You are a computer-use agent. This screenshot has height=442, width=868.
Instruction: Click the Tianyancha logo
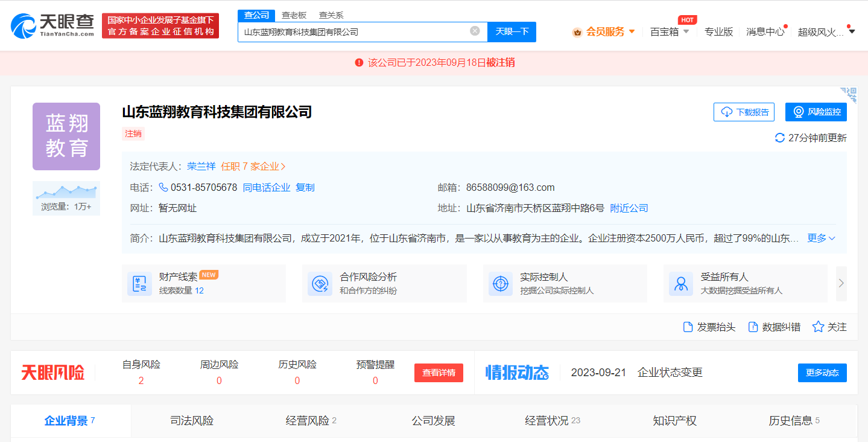click(52, 25)
